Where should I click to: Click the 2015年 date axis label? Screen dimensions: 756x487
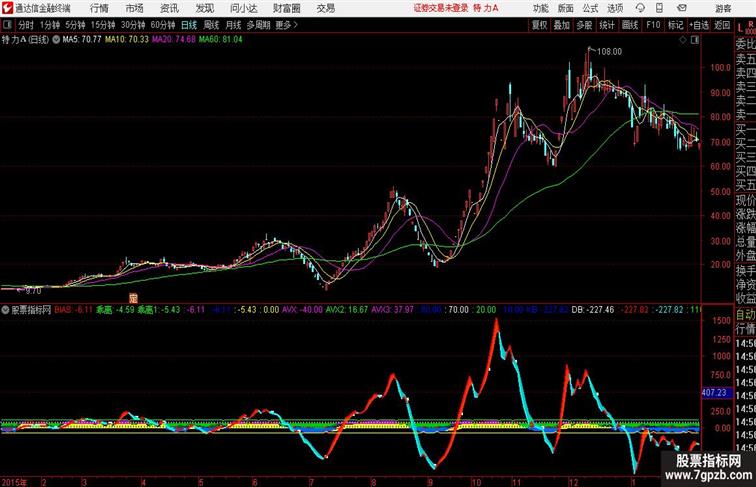[14, 482]
